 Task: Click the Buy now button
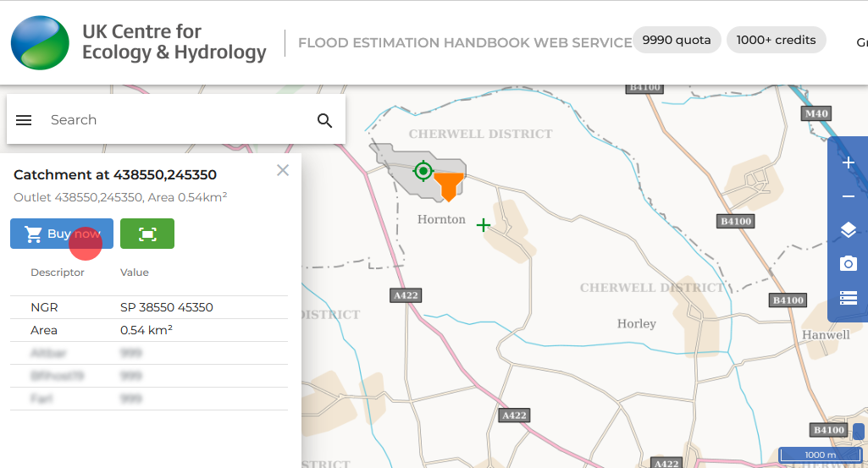tap(62, 234)
